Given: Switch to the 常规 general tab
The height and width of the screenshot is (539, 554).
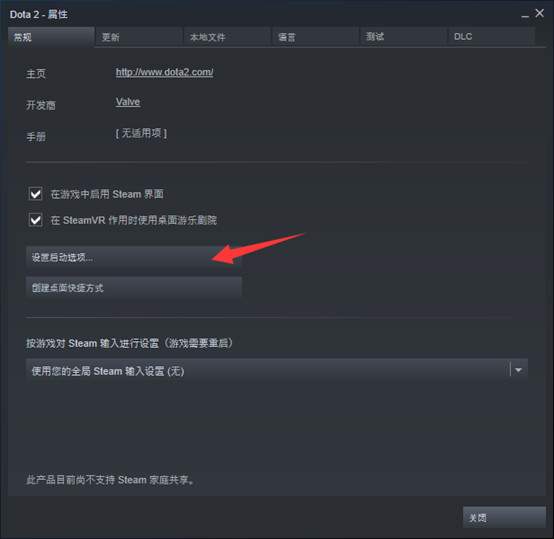Looking at the screenshot, I should pos(51,37).
